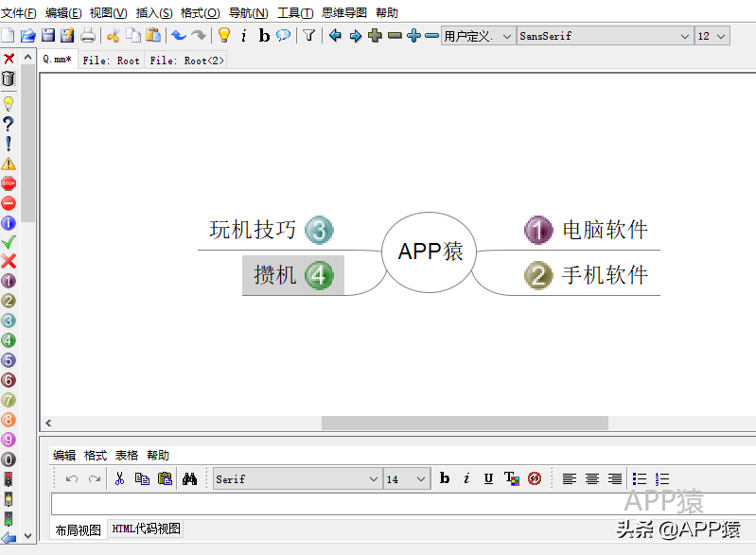Screen dimensions: 756x555
Task: Toggle bulleted list in note editor
Action: (640, 478)
